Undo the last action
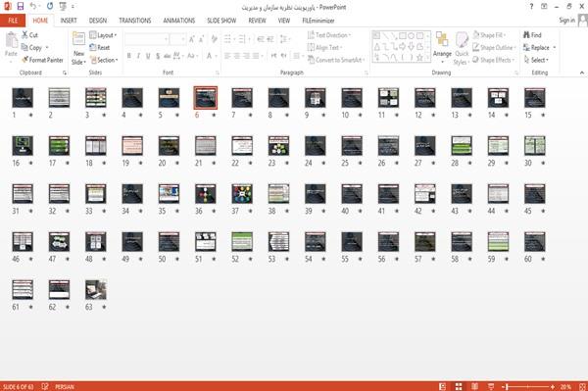588x391 pixels. [x=33, y=6]
